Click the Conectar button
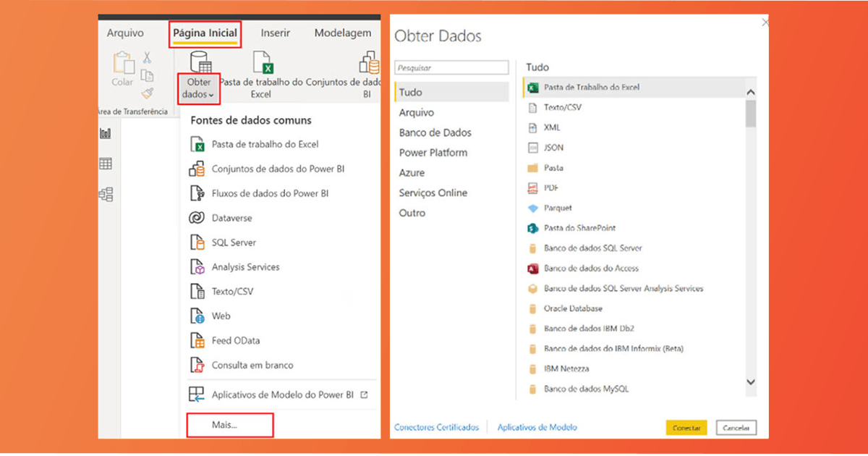 tap(686, 428)
